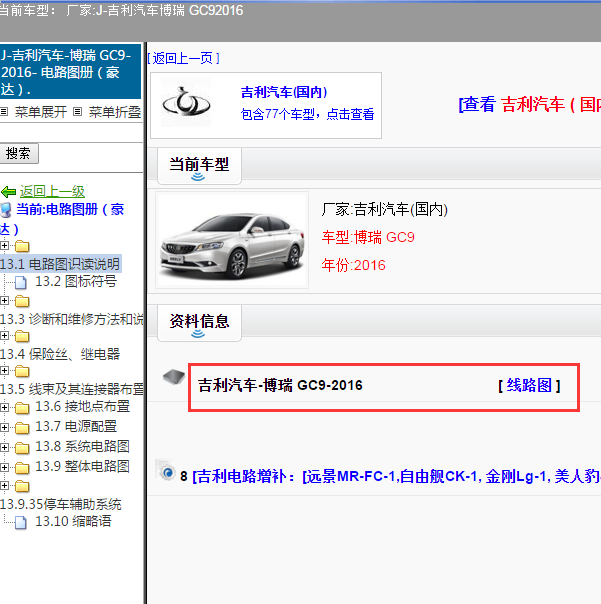Select 13.9 整体电路图 item
The image size is (601, 604).
(x=82, y=466)
